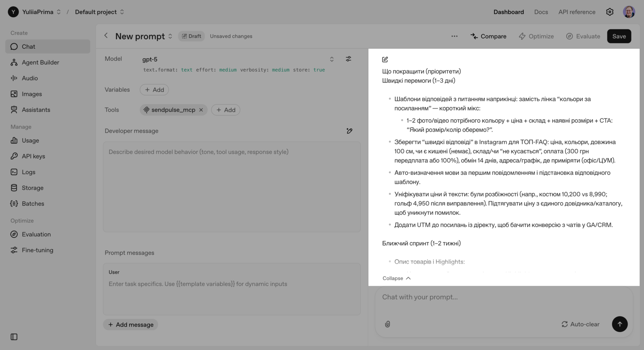Click the new chat edit icon
This screenshot has height=350, width=644.
(x=385, y=60)
